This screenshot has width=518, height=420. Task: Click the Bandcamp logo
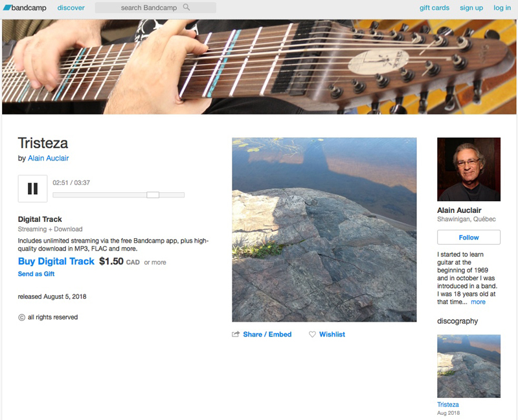point(25,8)
